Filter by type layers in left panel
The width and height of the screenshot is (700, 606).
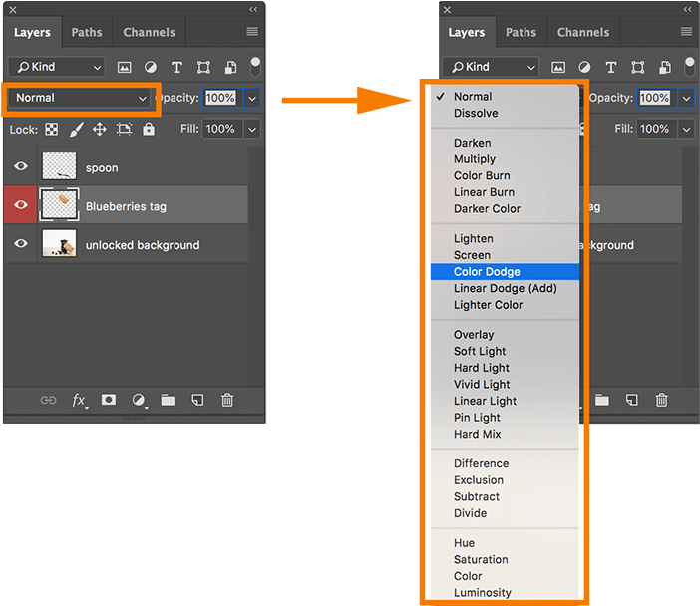point(176,67)
